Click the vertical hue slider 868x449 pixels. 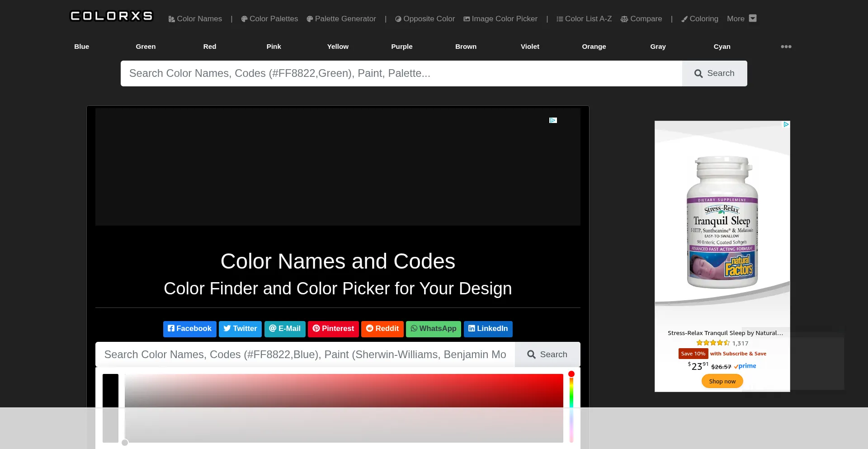(571, 398)
